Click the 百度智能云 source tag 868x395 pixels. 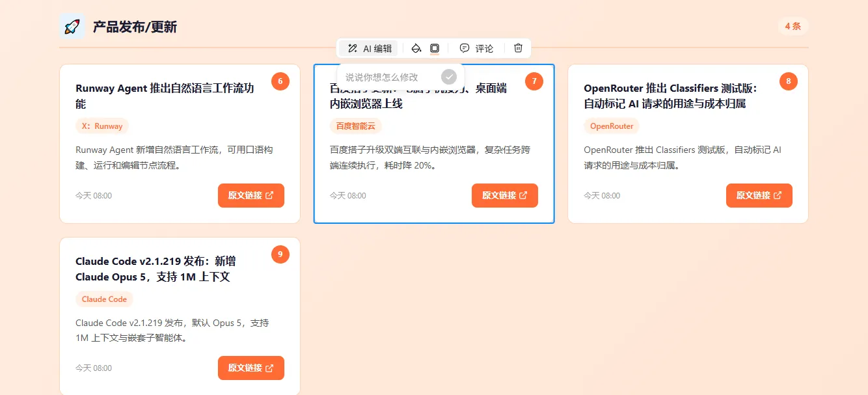[356, 126]
